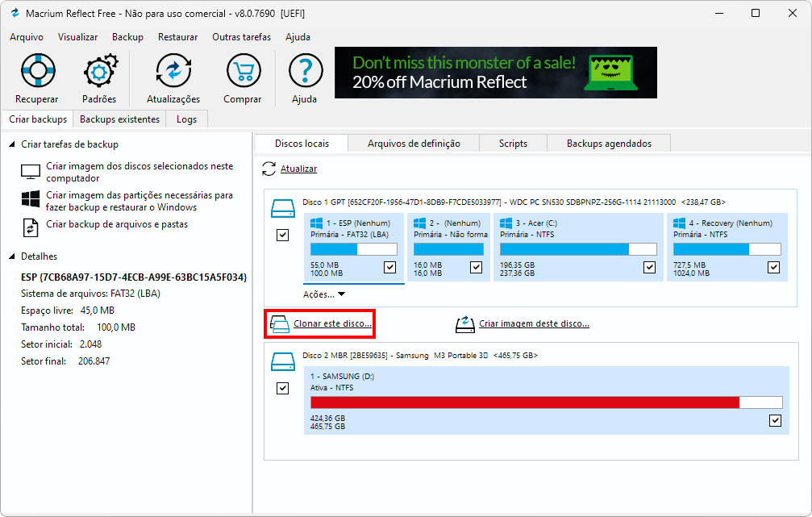Click the Recovery partition usage bar
The width and height of the screenshot is (812, 517).
click(727, 249)
